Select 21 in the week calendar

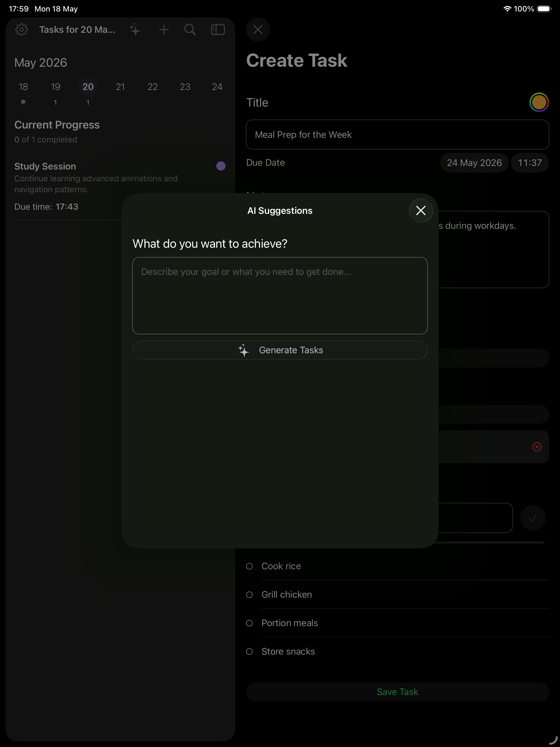120,87
